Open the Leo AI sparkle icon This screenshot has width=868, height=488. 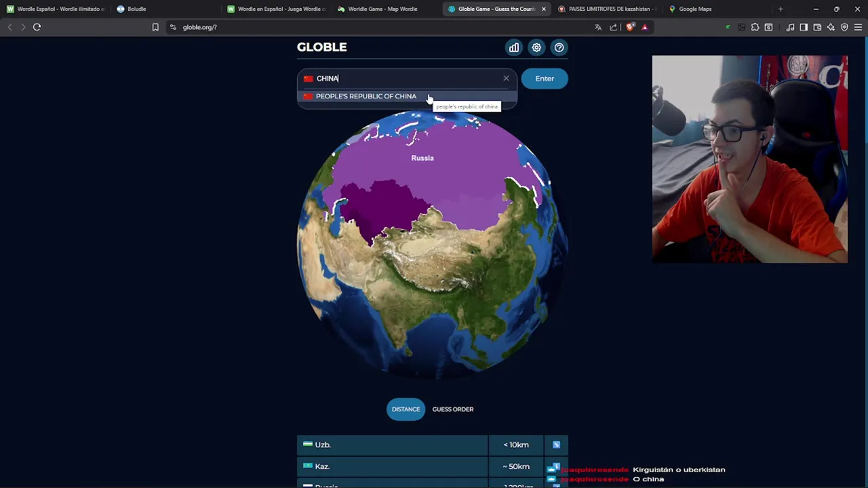[x=831, y=27]
